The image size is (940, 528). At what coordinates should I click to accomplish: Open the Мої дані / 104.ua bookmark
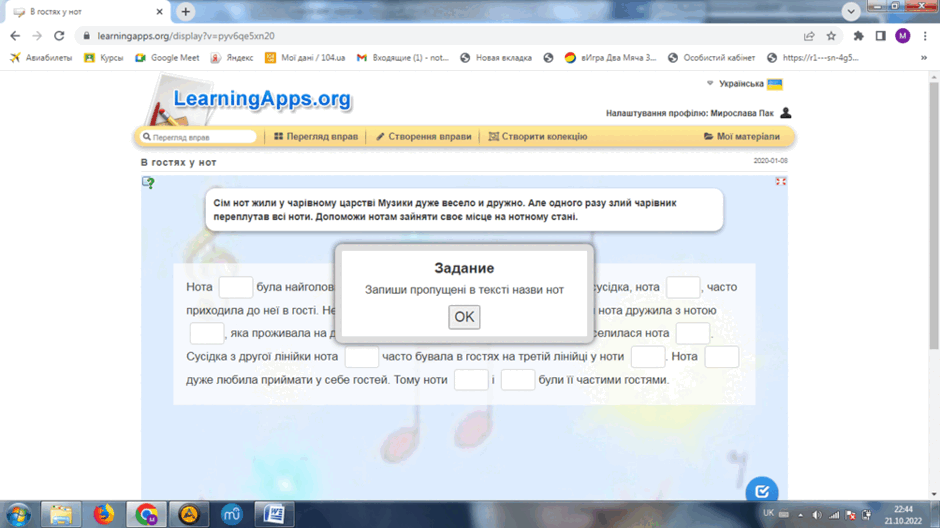[306, 58]
